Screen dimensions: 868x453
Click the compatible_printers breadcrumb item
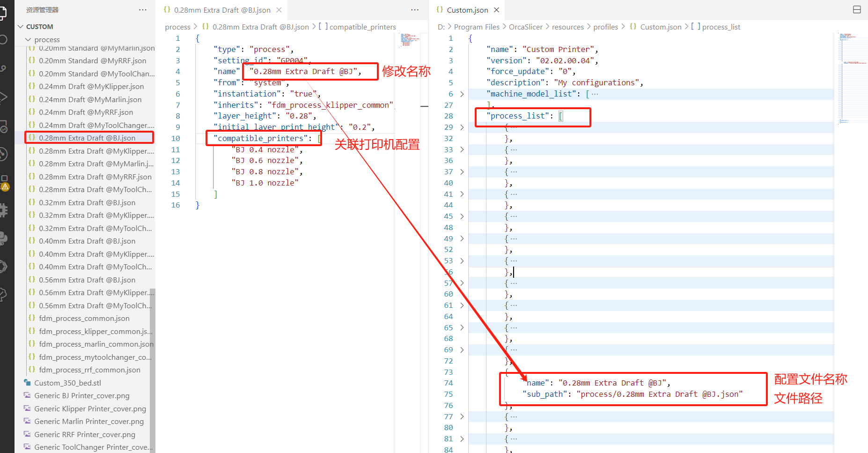(362, 27)
